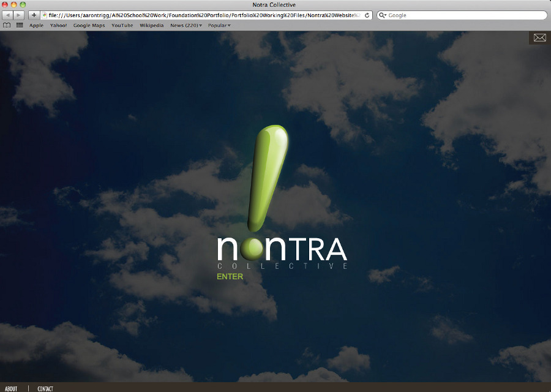551x392 pixels.
Task: Open the bookmarks book icon
Action: pyautogui.click(x=7, y=25)
